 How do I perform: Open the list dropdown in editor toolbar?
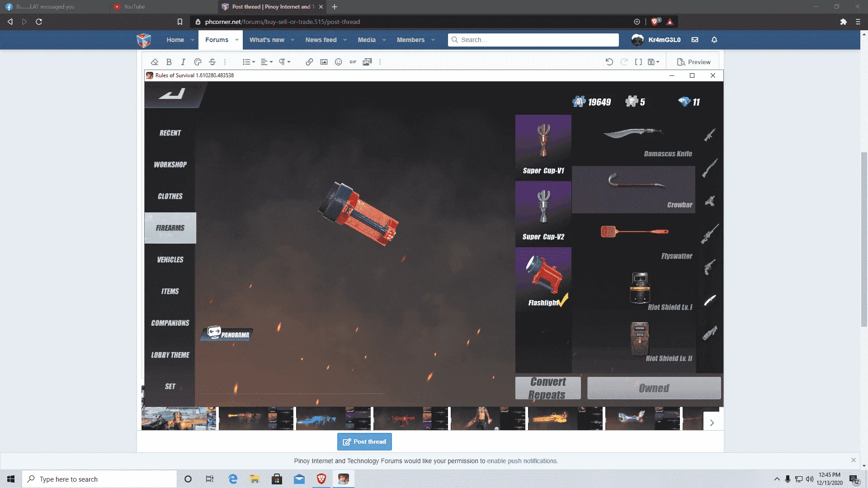tap(249, 62)
